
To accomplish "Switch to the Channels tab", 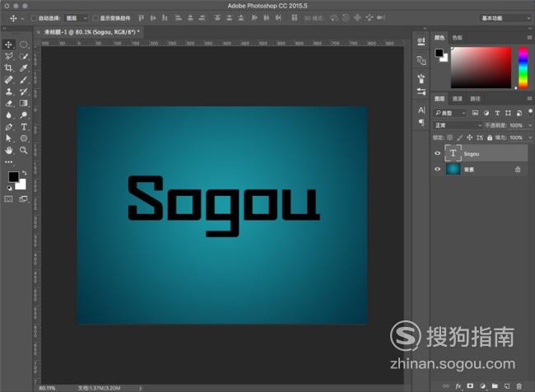I will pos(457,98).
